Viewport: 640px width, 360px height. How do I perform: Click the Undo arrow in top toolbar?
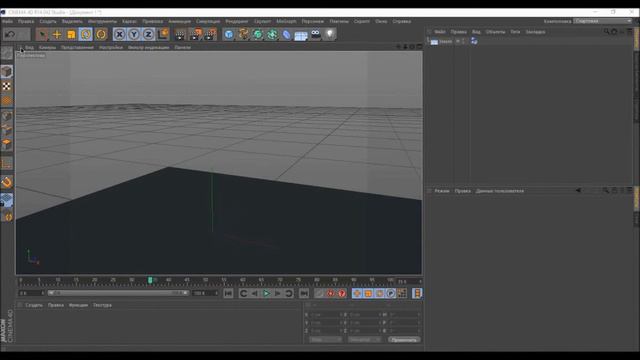10,34
